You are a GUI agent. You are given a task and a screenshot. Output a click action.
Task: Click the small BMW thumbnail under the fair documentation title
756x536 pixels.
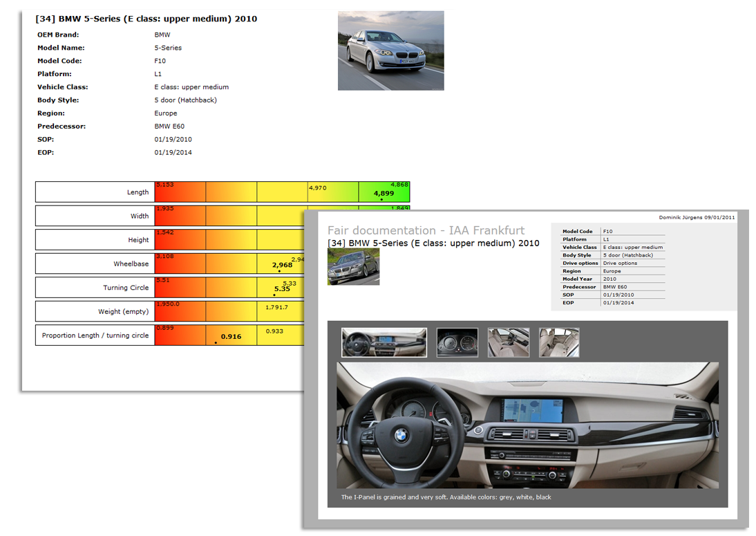[353, 267]
